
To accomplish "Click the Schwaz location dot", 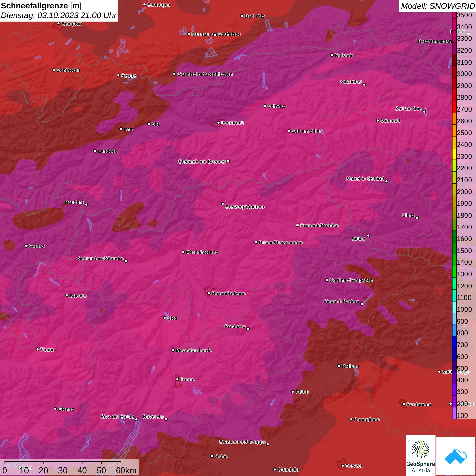I will click(265, 106).
